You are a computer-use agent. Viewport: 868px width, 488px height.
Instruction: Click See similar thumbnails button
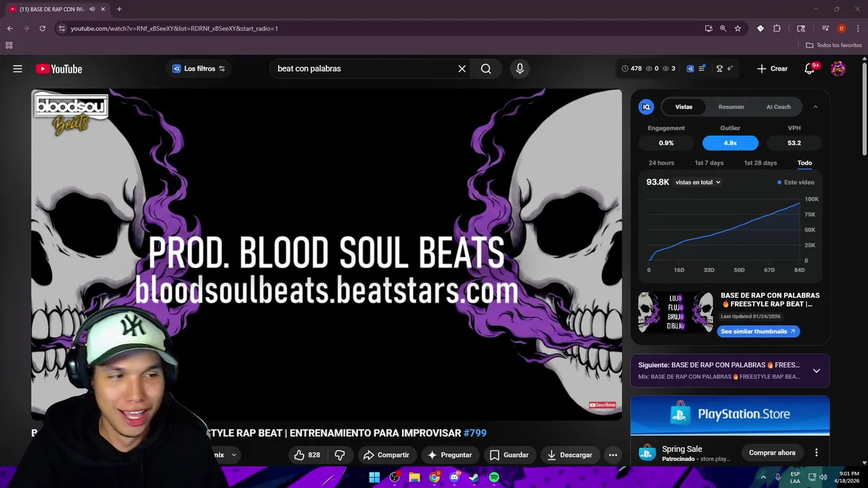tap(758, 331)
